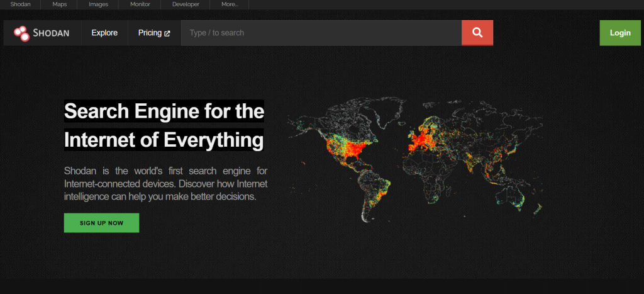Open Developer in the top bar
Viewport: 644px width, 294px height.
pyautogui.click(x=186, y=4)
